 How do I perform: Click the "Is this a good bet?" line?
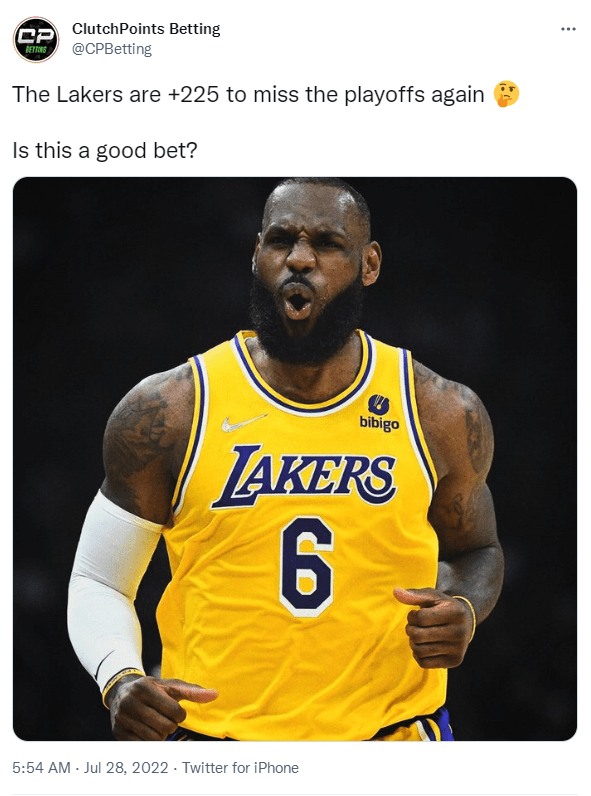[105, 150]
